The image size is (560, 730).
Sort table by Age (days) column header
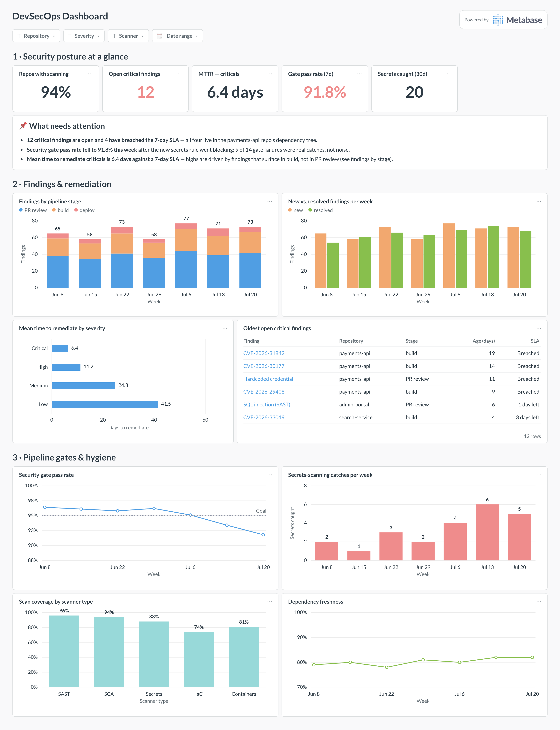[483, 341]
